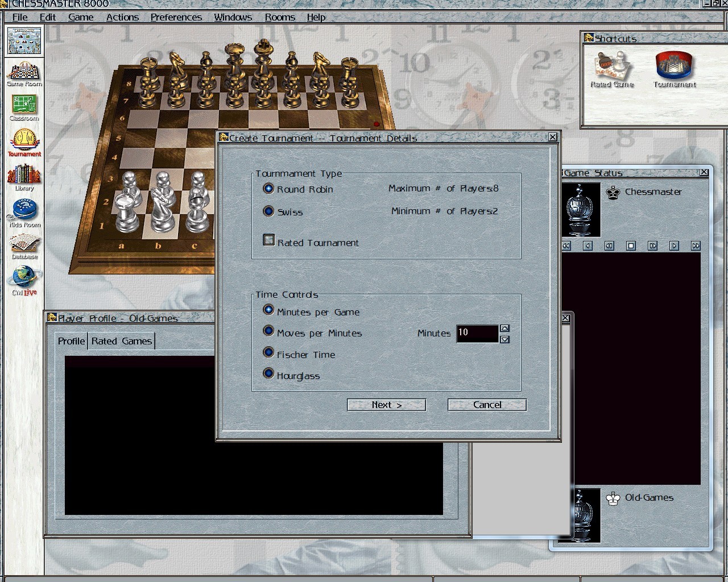
Task: Click the pause-and-step-forward button in Game Status
Action: pyautogui.click(x=652, y=246)
